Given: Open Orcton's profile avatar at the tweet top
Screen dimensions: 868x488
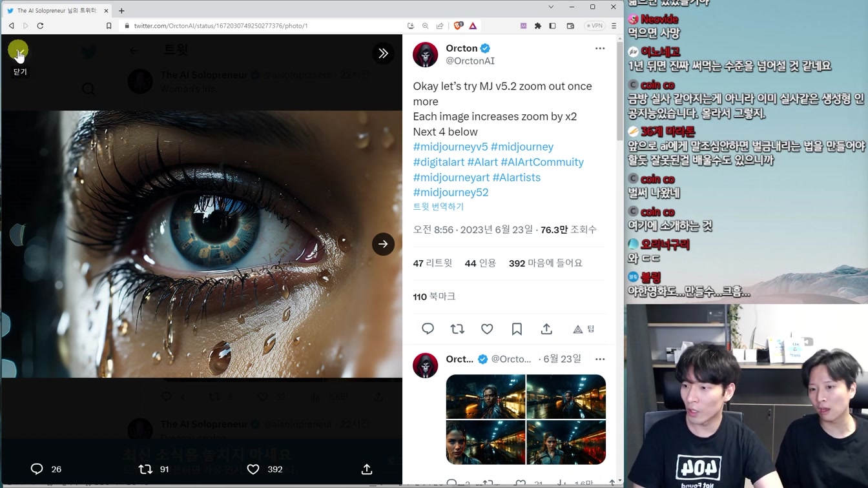Looking at the screenshot, I should click(426, 55).
